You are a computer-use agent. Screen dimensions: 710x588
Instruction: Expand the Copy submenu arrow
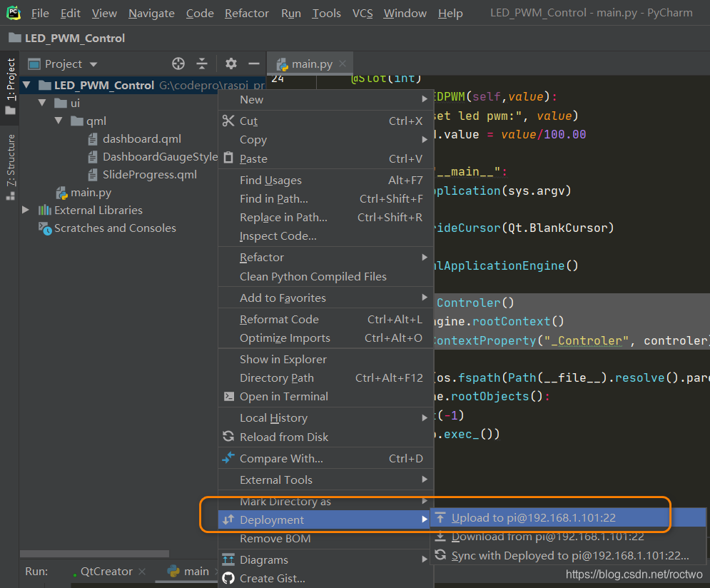click(x=425, y=139)
